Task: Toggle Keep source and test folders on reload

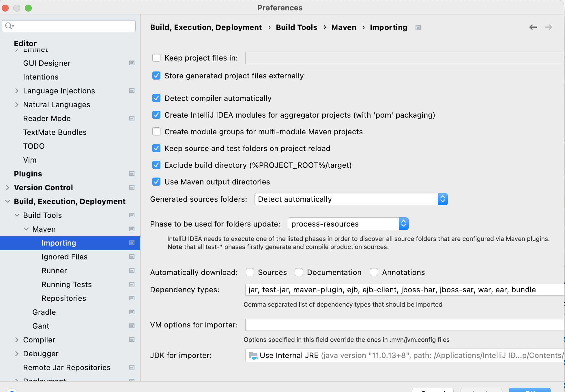Action: click(x=156, y=148)
